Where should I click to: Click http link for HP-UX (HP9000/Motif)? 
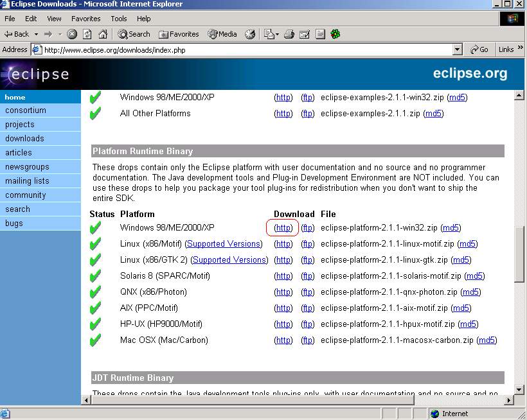pyautogui.click(x=283, y=324)
